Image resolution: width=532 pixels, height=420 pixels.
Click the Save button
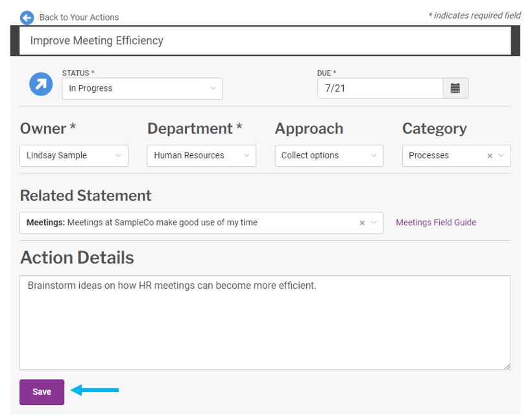click(x=42, y=391)
